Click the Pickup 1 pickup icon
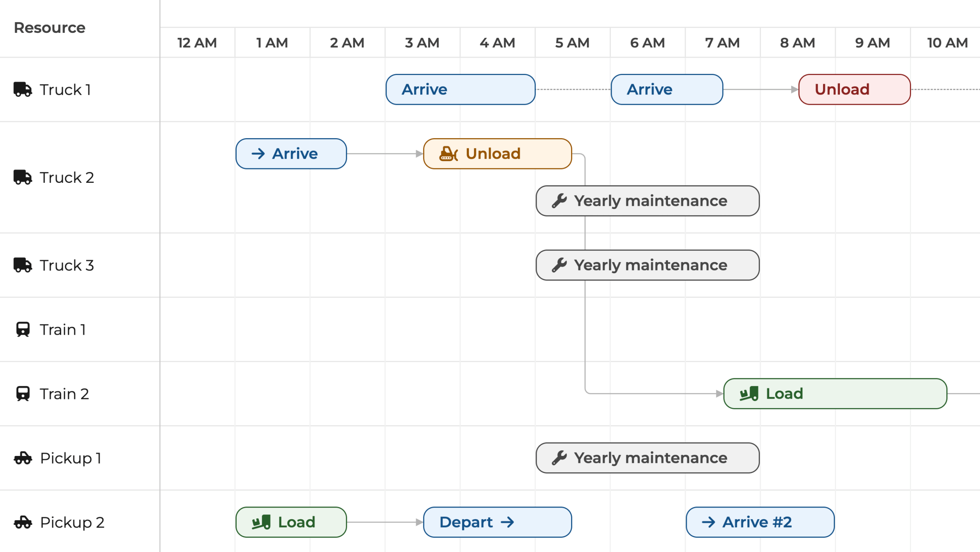Image resolution: width=980 pixels, height=552 pixels. coord(23,458)
